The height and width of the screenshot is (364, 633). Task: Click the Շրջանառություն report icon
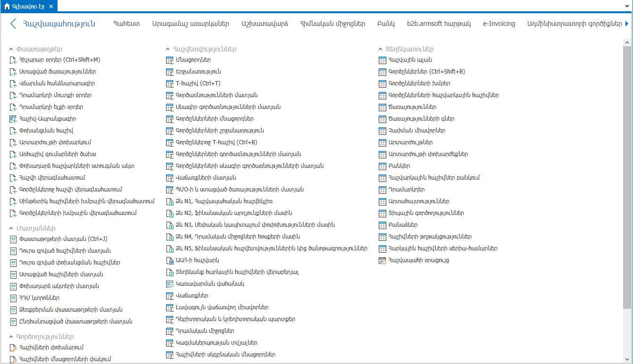pyautogui.click(x=170, y=72)
